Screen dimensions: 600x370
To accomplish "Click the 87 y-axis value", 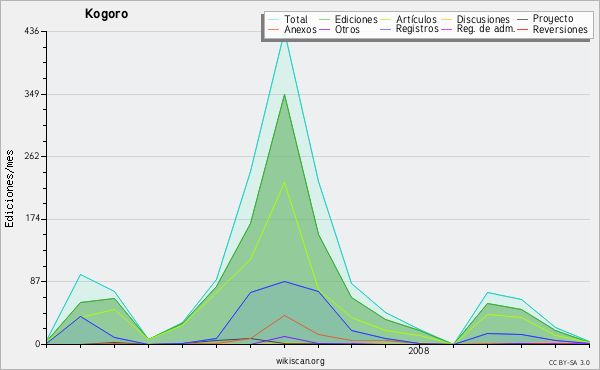I will pos(34,282).
